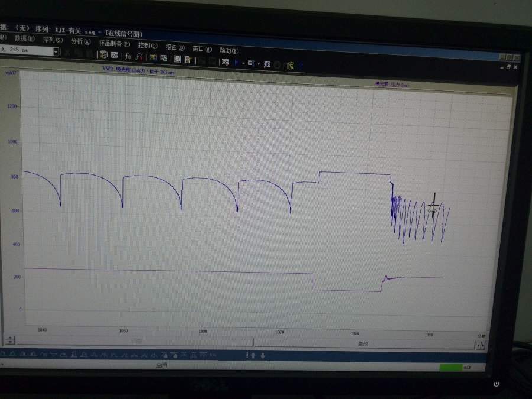532x399 pixels.
Task: Click the green status indicator in status bar
Action: 450,368
